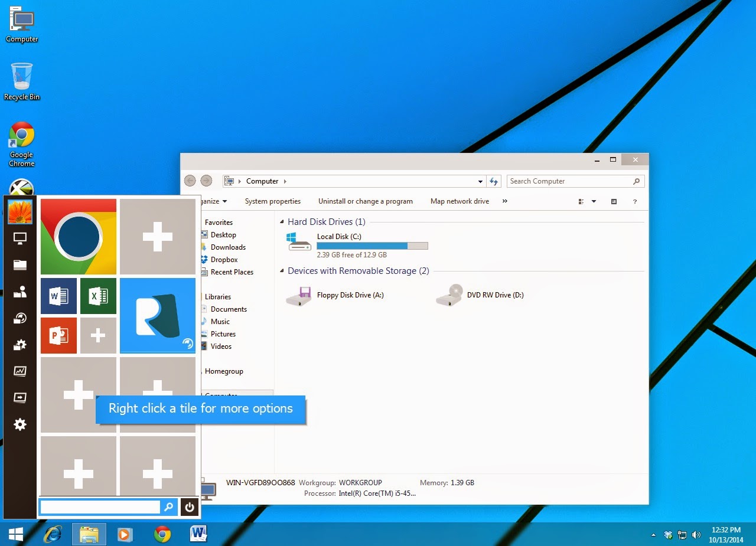Click System properties in the toolbar
This screenshot has width=756, height=546.
(x=273, y=201)
